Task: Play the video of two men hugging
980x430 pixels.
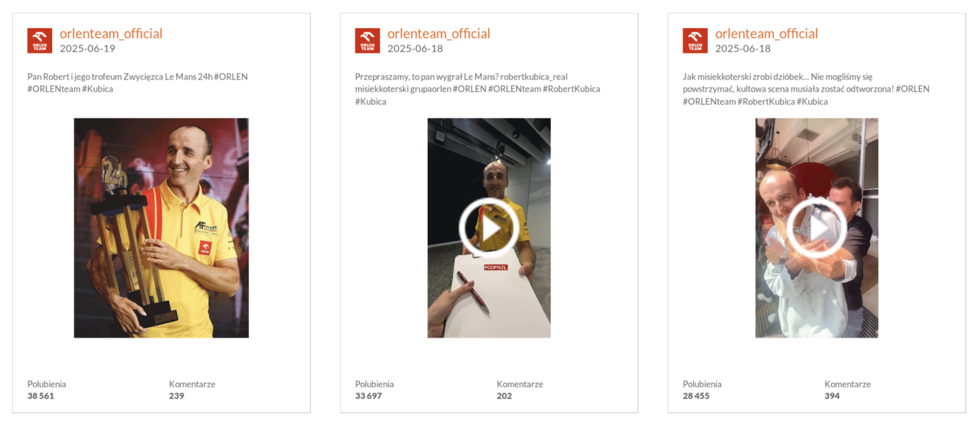Action: 817,228
